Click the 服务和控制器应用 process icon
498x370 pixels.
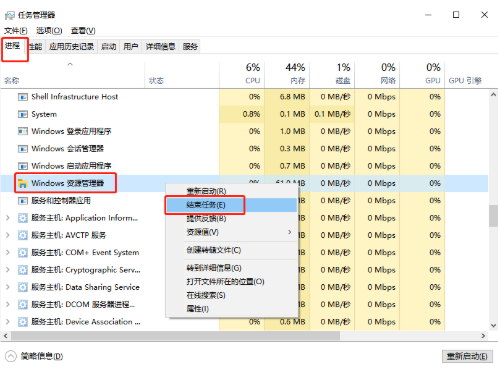pos(22,201)
